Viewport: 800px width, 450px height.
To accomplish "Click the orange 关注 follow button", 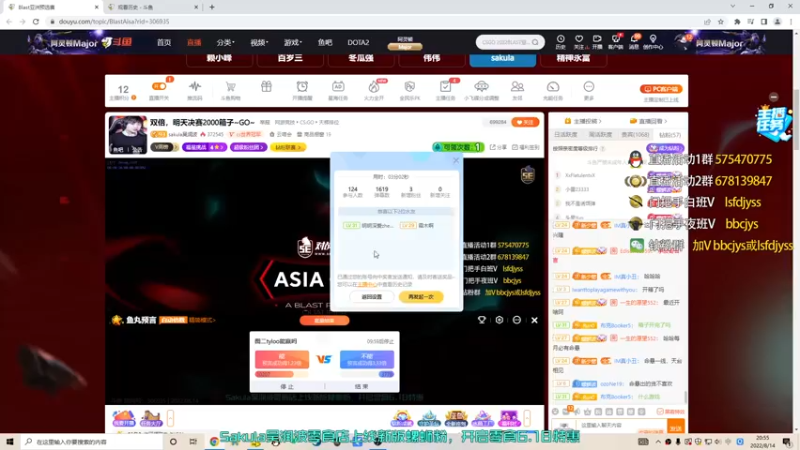I will tap(525, 122).
